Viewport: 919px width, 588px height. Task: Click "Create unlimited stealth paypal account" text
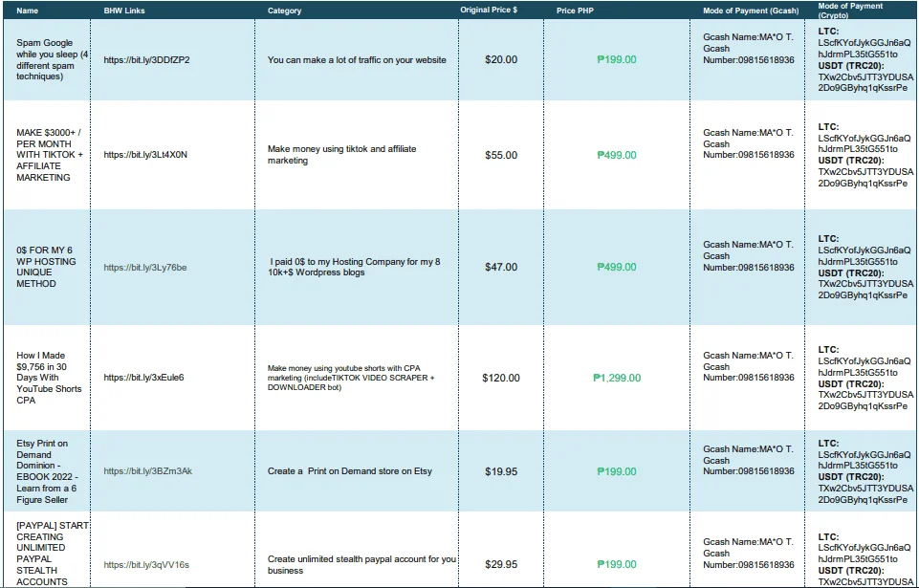(x=361, y=564)
